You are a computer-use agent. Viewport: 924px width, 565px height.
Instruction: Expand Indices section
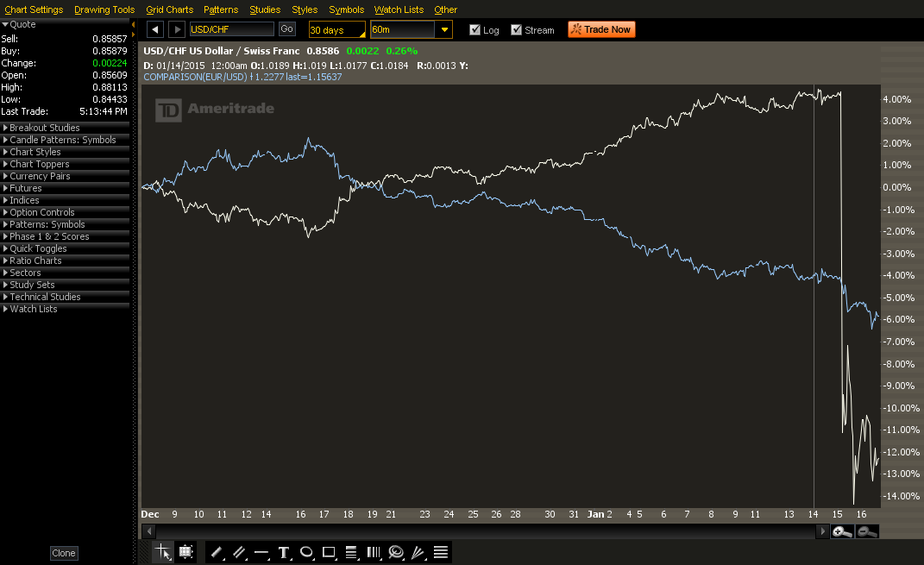[x=65, y=200]
